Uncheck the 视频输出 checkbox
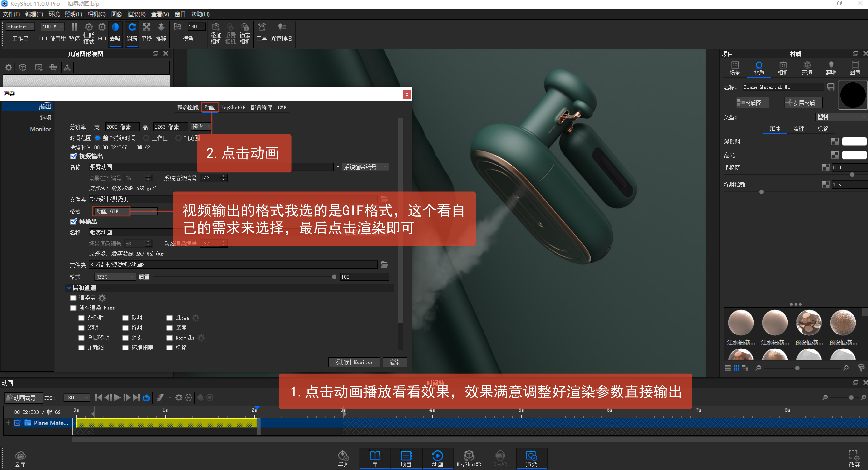The height and width of the screenshot is (470, 868). point(73,156)
